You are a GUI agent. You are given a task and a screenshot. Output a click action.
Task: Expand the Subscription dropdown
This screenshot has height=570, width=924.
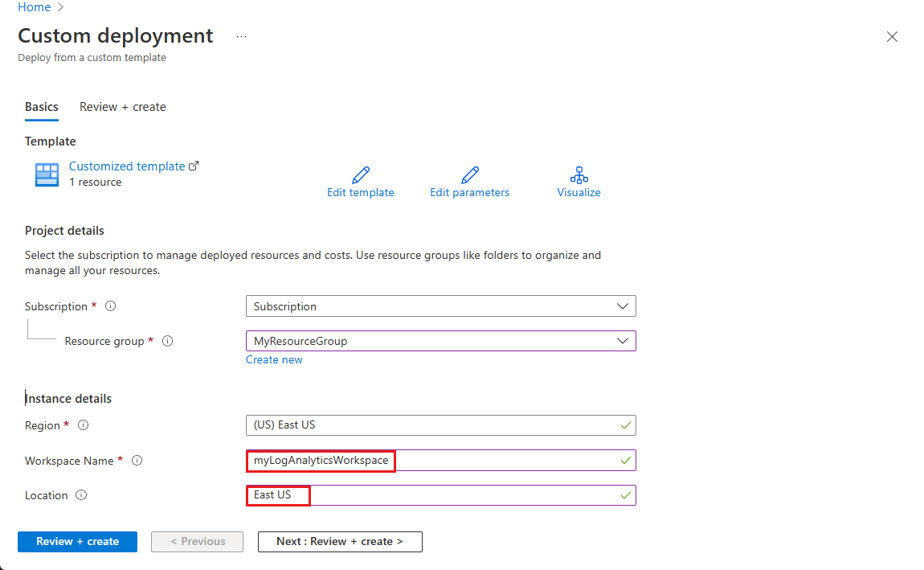(x=440, y=306)
